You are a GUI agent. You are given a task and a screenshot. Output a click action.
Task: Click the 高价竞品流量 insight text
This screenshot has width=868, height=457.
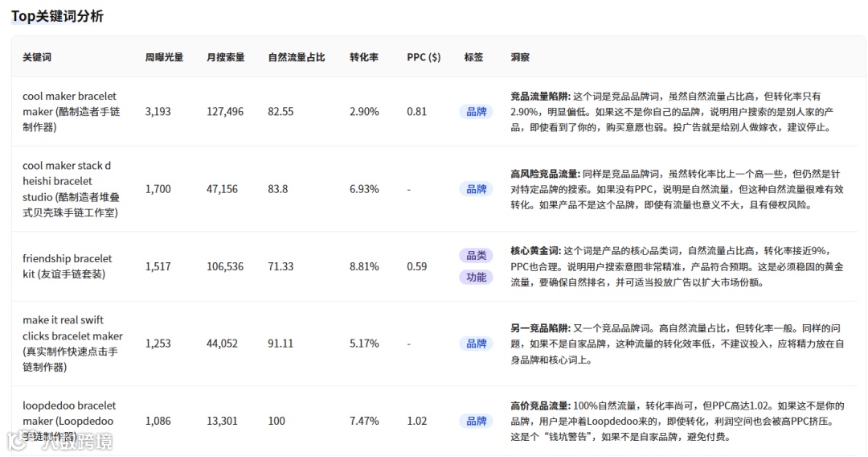pyautogui.click(x=677, y=421)
